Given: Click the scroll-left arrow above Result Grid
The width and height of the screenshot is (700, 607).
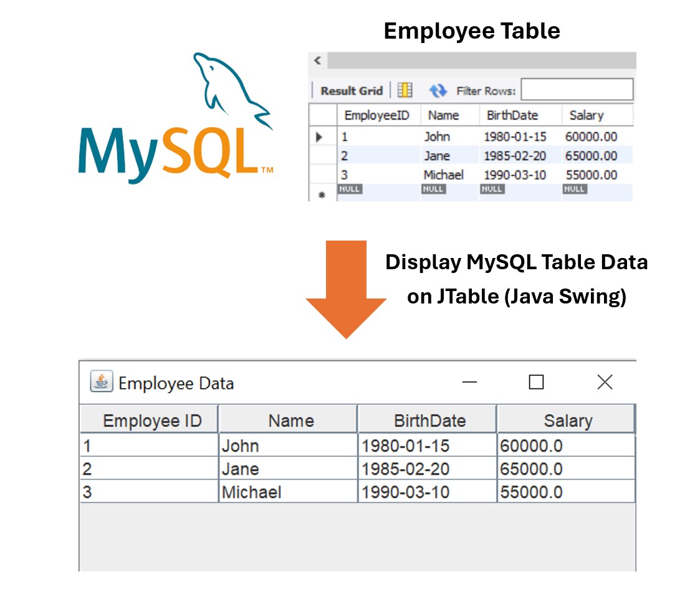Looking at the screenshot, I should tap(317, 60).
